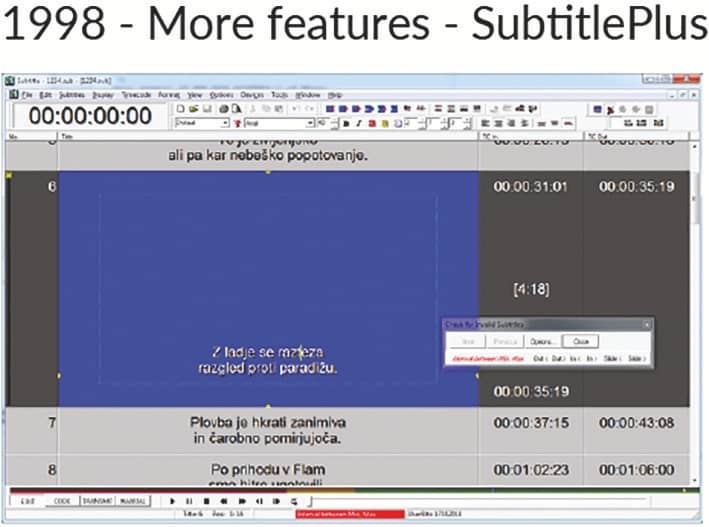Open the Edit menu

point(45,95)
